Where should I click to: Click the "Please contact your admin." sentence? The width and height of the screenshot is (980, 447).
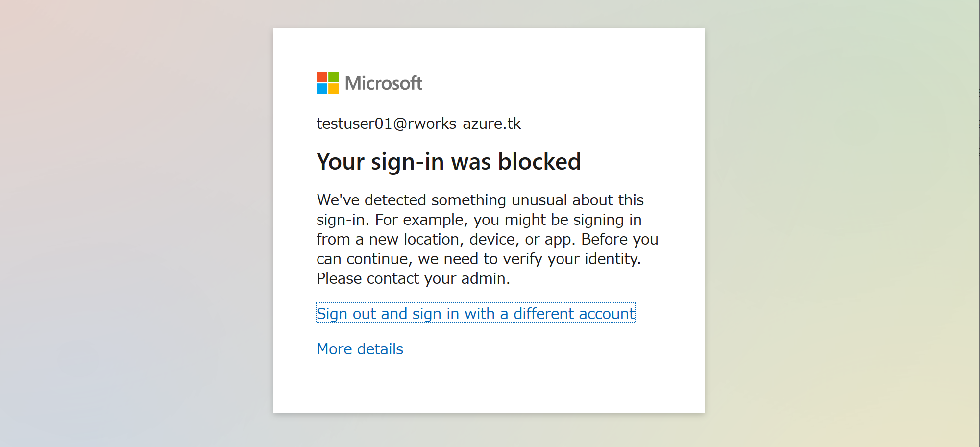click(x=413, y=278)
